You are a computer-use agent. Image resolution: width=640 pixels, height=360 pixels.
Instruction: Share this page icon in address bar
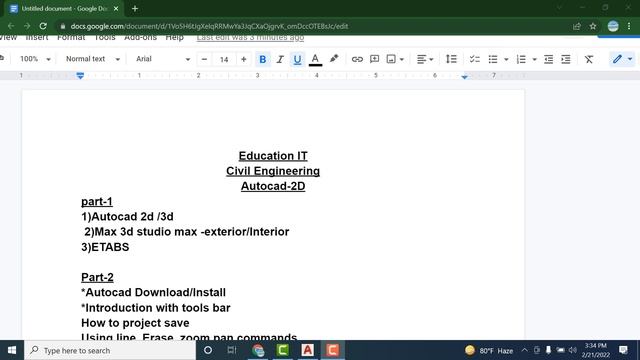(x=576, y=26)
